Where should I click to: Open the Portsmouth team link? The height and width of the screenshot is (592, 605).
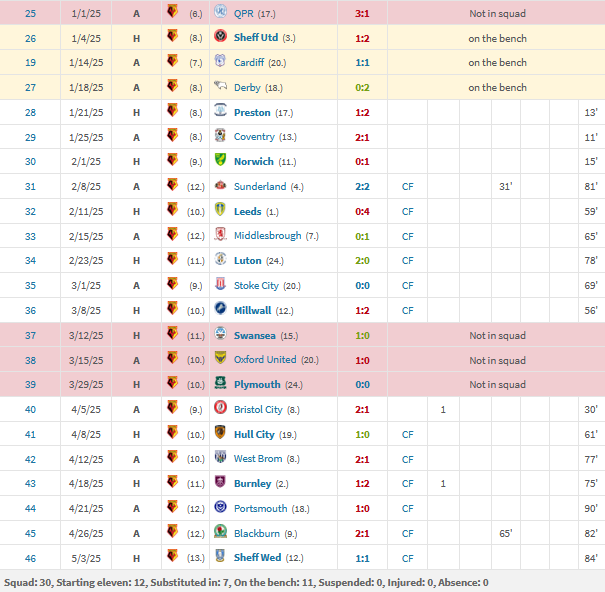tap(260, 509)
